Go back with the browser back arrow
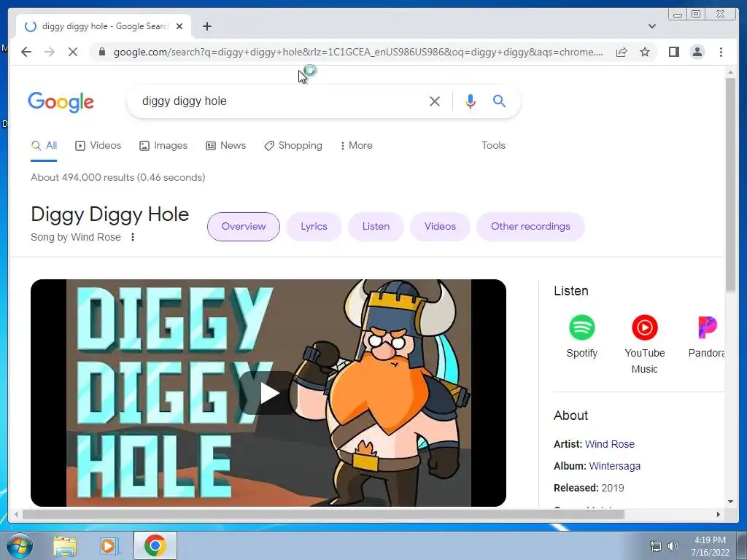747x560 pixels. (26, 52)
